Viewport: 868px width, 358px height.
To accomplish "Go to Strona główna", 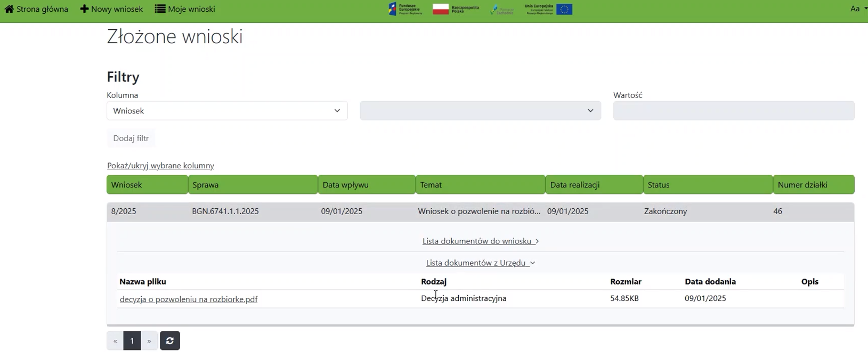I will click(x=36, y=9).
